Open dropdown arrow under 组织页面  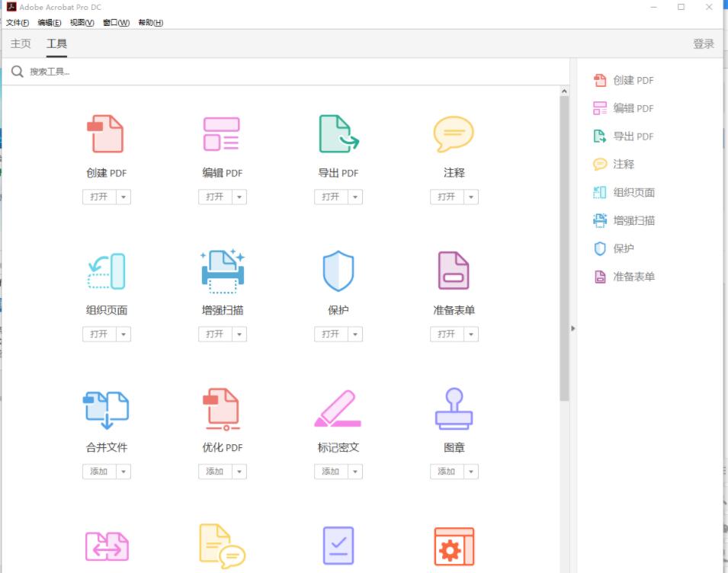[x=123, y=334]
